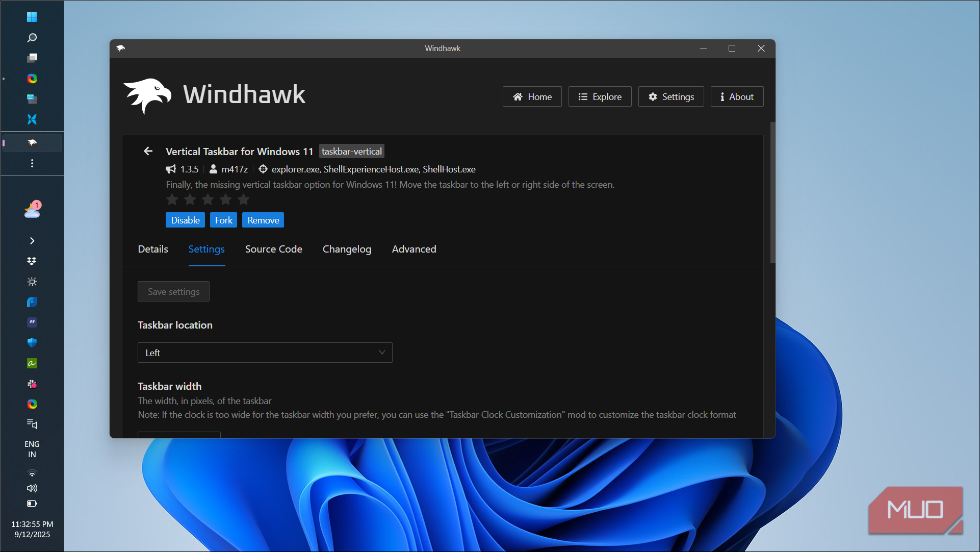Image resolution: width=980 pixels, height=552 pixels.
Task: Disable the Vertical Taskbar mod
Action: 185,220
